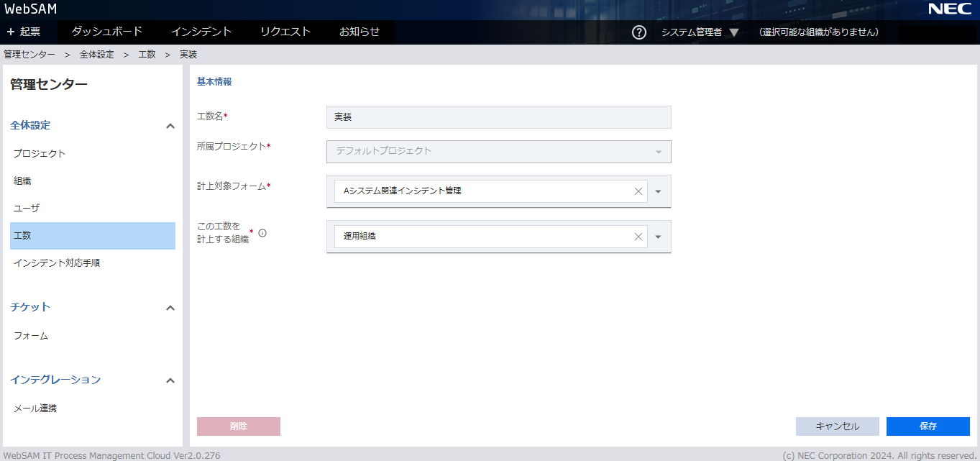Collapse the 全体設定 sidebar section
980x461 pixels.
[x=170, y=126]
